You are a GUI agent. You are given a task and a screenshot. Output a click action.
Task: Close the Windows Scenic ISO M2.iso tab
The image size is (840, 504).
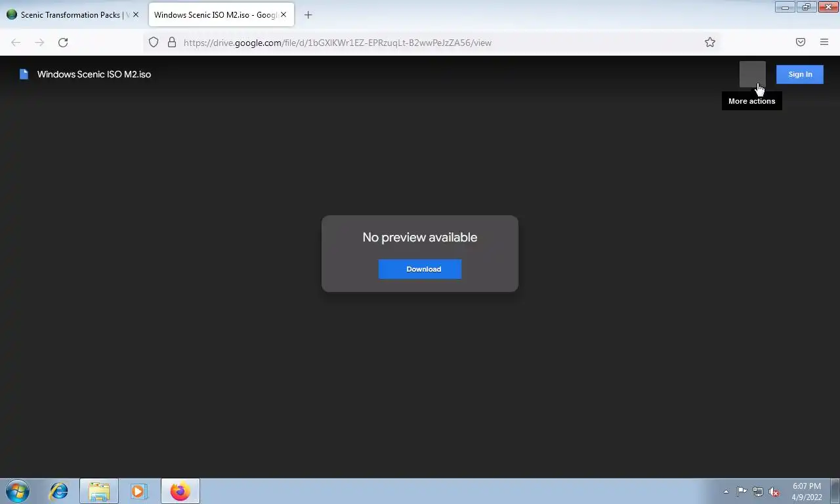[x=283, y=14]
